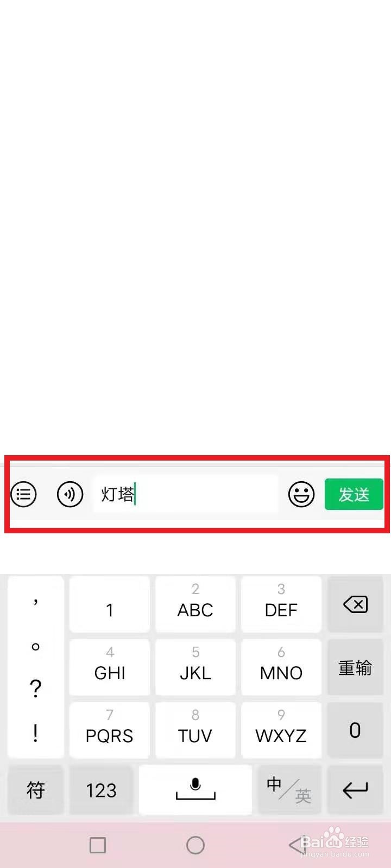391x868 pixels.
Task: Open the emoji smiley picker
Action: pos(301,494)
